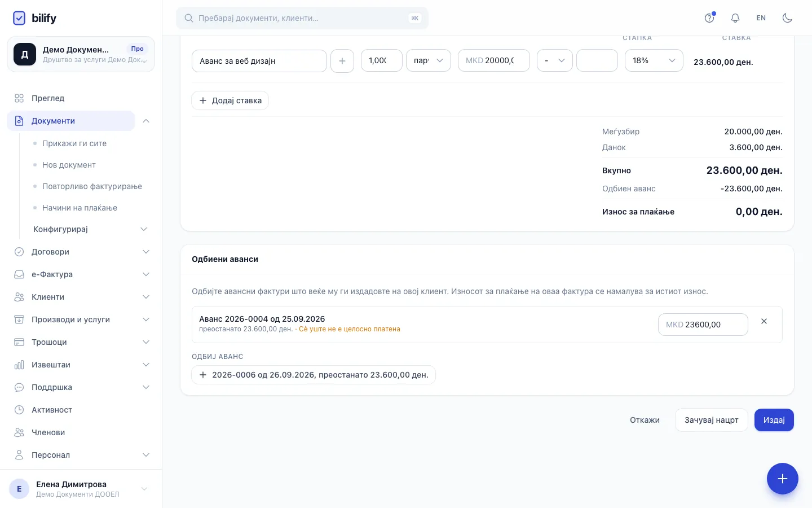Edit item name Аванс за веб дизајн
The width and height of the screenshot is (812, 508).
tap(259, 61)
